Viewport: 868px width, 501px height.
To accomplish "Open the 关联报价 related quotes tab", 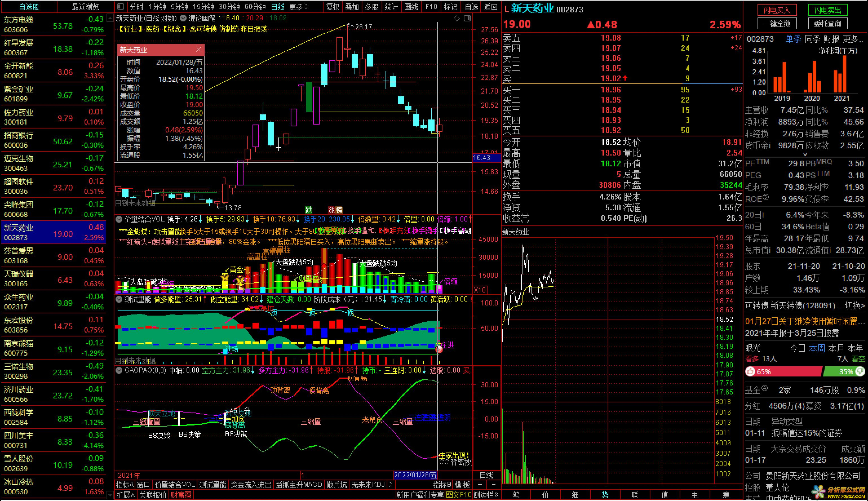I will point(153,495).
